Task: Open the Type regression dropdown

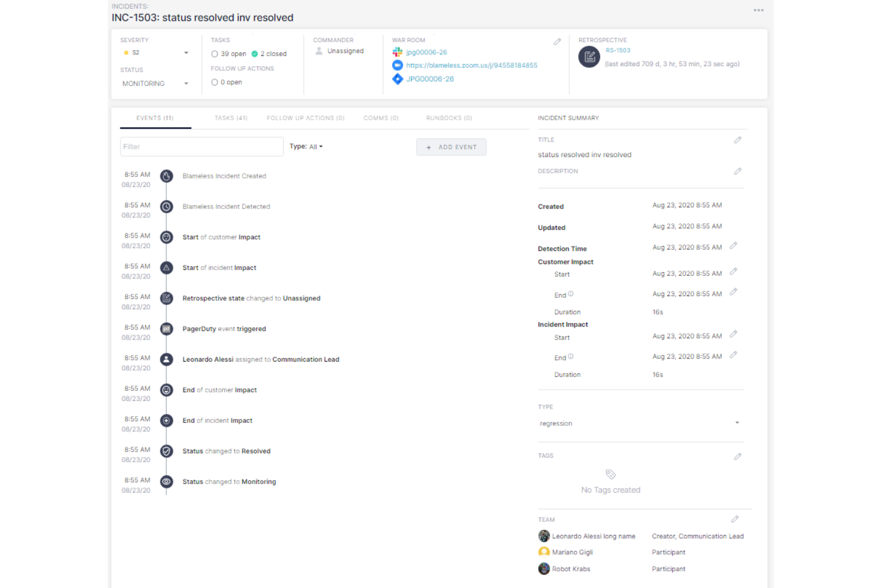Action: (x=738, y=423)
